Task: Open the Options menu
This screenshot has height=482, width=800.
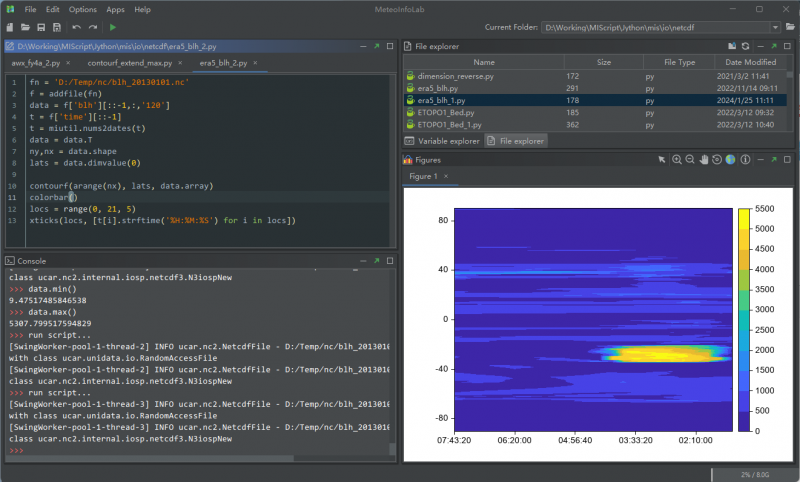Action: click(x=83, y=9)
